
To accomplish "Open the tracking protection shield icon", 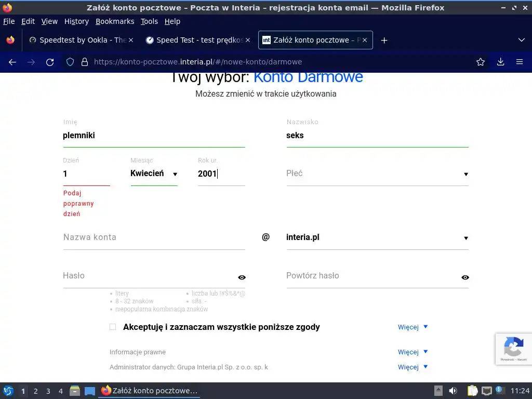I will [x=70, y=62].
